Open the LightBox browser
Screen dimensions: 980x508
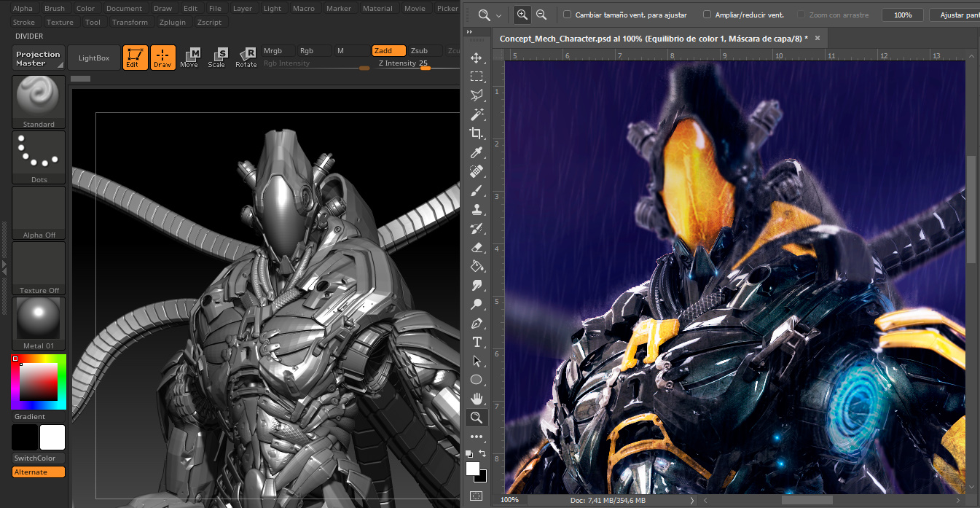[94, 58]
